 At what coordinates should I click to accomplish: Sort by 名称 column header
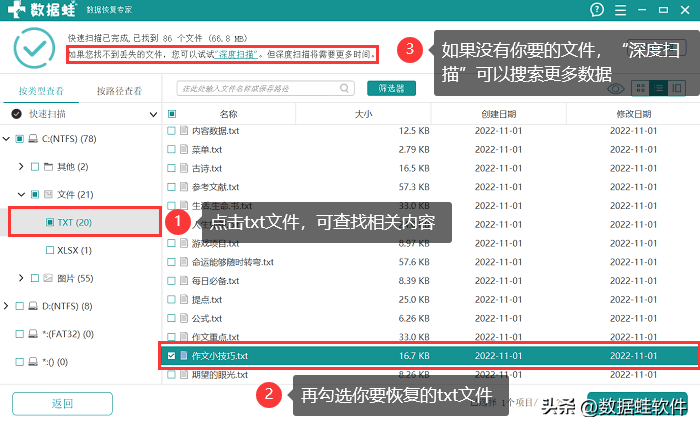229,114
